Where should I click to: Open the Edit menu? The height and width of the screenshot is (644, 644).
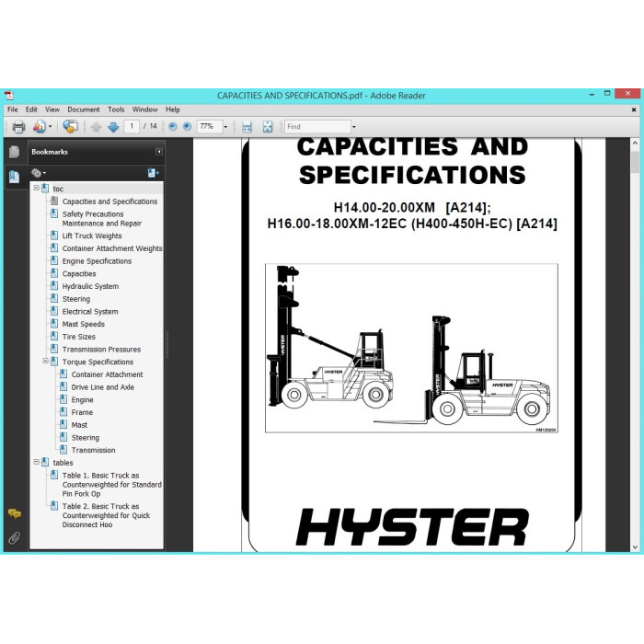(x=31, y=109)
